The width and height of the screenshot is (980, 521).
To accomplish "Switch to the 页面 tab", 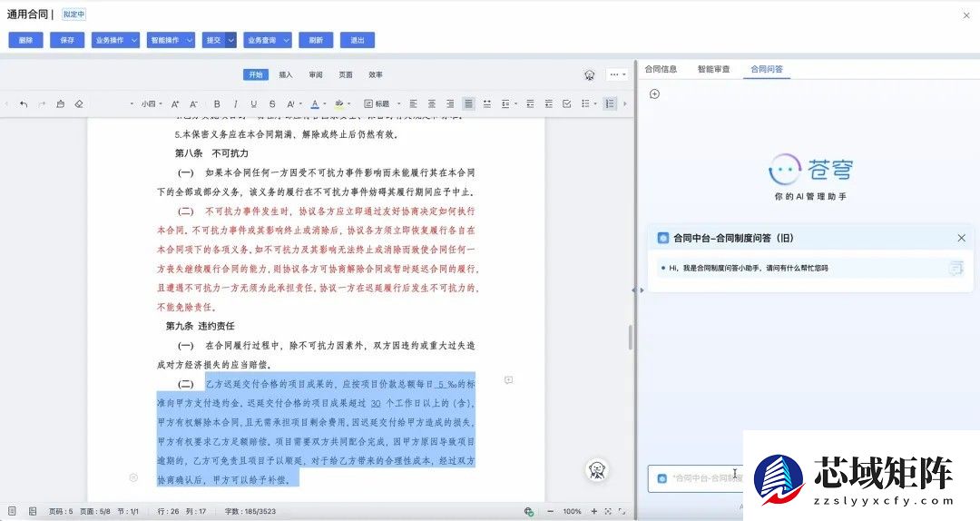I will click(x=346, y=74).
